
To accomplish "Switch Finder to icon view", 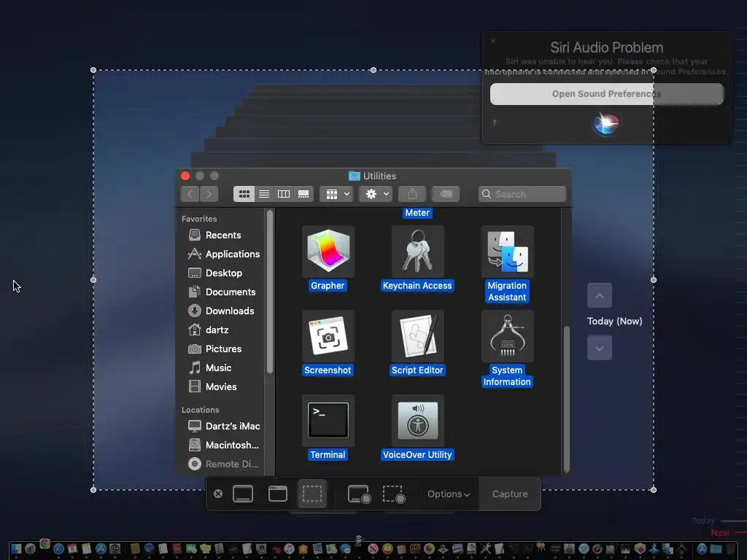I will coord(244,194).
